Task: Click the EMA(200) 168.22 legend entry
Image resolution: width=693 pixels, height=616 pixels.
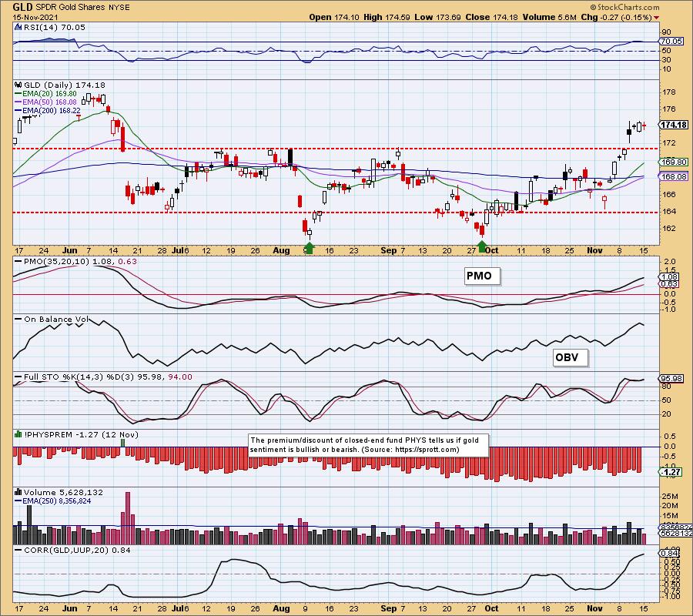Action: [47, 110]
